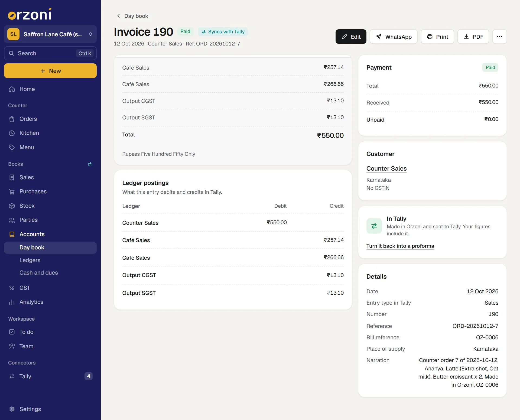Click the Paid badge beside Invoice 190
The image size is (520, 420).
coord(185,31)
